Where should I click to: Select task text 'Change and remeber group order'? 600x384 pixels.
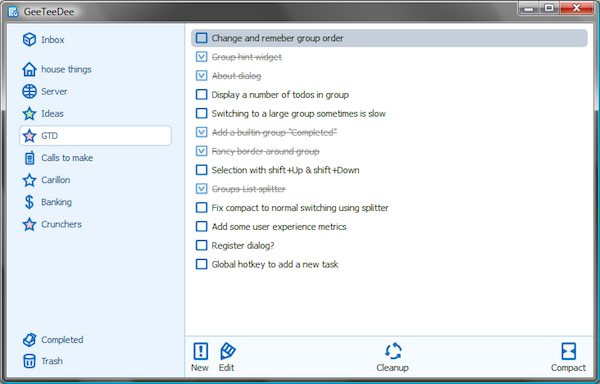(x=277, y=38)
